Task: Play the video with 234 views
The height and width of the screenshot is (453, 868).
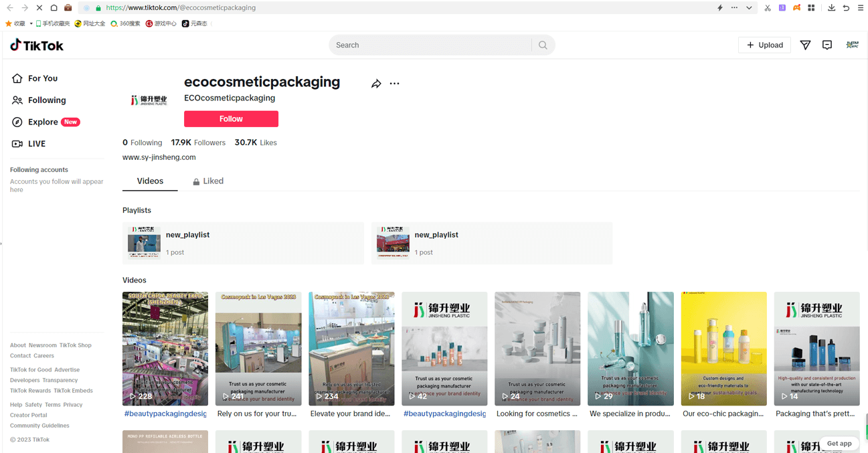Action: 351,349
